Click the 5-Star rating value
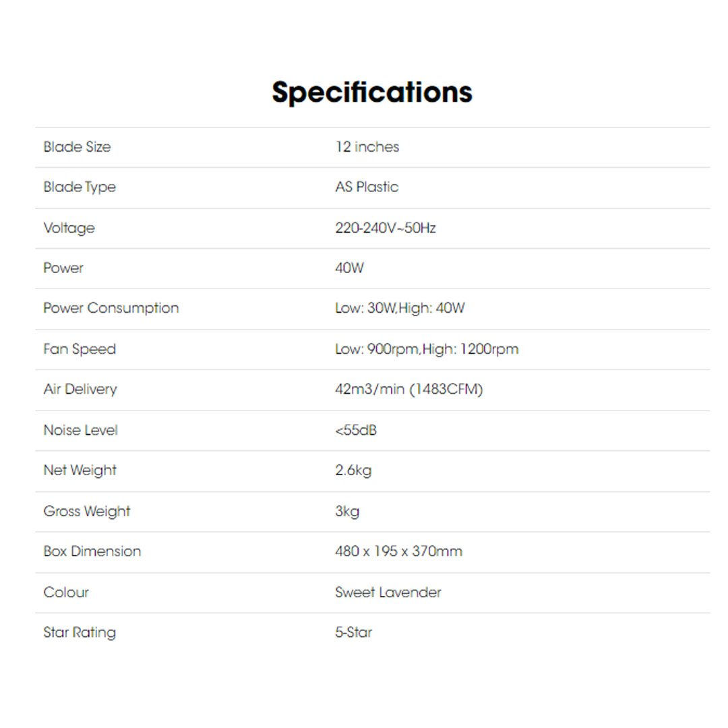Image resolution: width=728 pixels, height=728 pixels. [x=354, y=632]
